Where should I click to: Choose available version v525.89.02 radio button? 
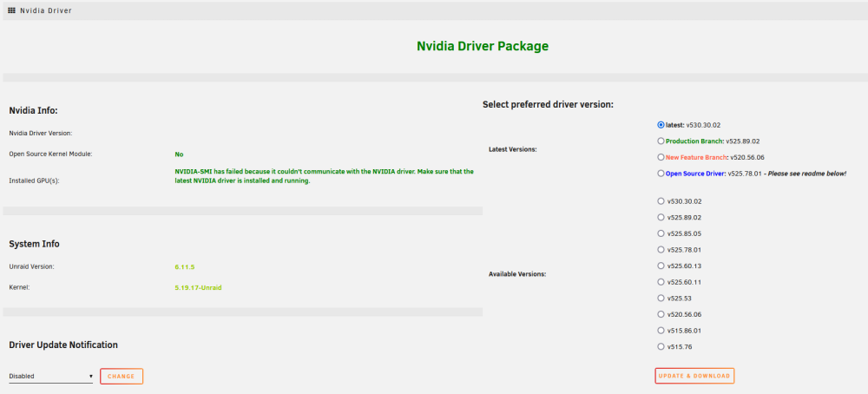pyautogui.click(x=661, y=218)
